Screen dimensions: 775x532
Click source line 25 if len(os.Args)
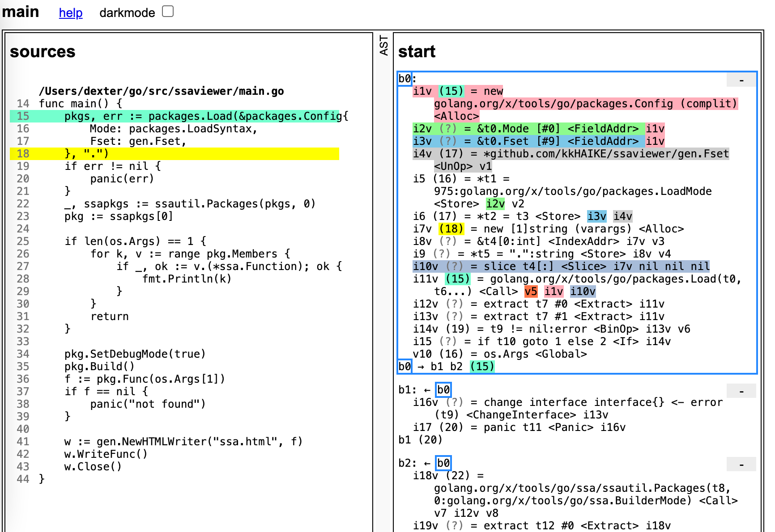click(x=135, y=241)
